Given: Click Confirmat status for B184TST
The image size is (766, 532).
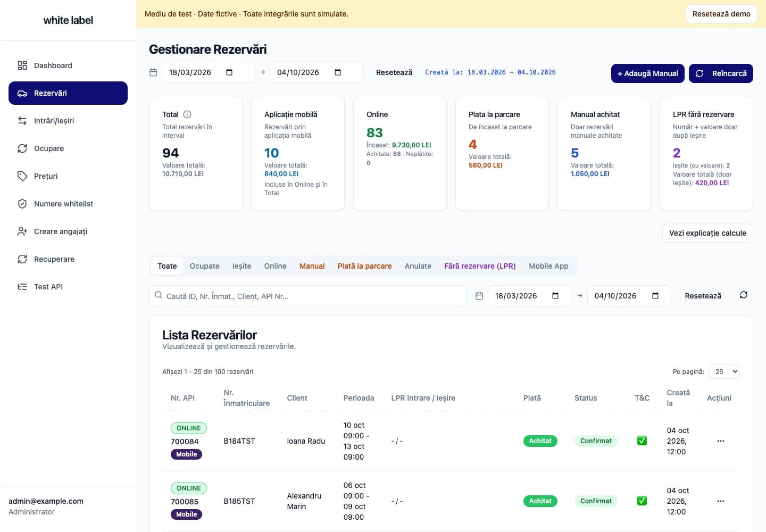Looking at the screenshot, I should 596,441.
